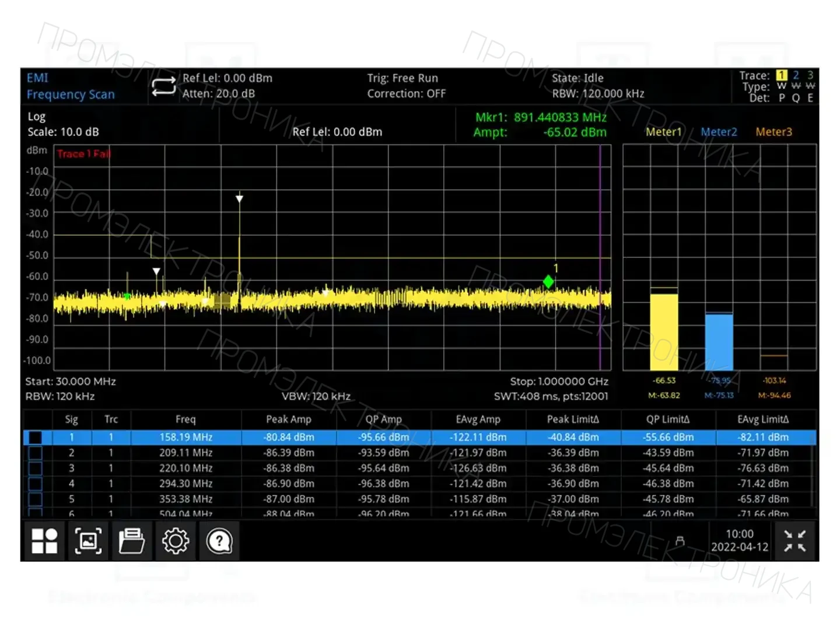
Task: Select trace number 2 in the Trace panel
Action: point(796,75)
